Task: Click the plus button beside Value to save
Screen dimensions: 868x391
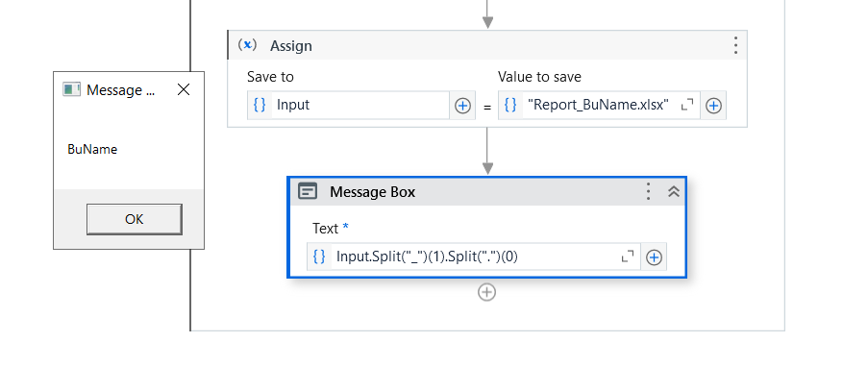Action: pos(713,106)
